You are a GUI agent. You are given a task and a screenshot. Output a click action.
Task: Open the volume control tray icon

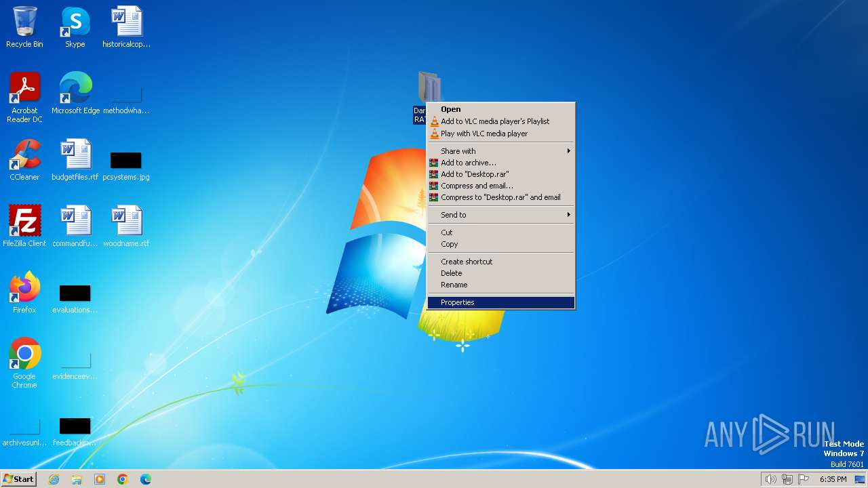[770, 479]
